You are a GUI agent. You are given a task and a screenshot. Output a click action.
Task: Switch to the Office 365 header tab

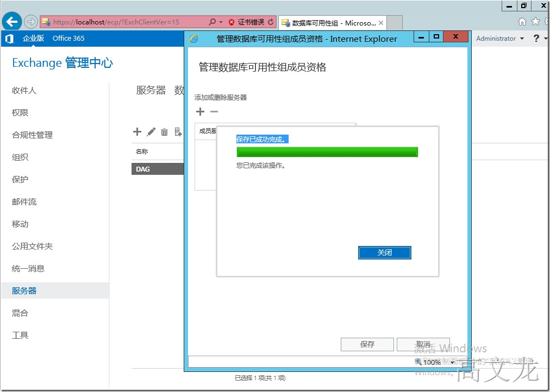tap(68, 39)
